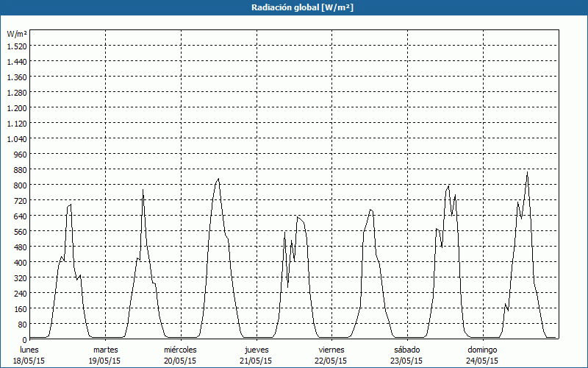
Task: Select the "domingo" day label
Action: [x=482, y=350]
